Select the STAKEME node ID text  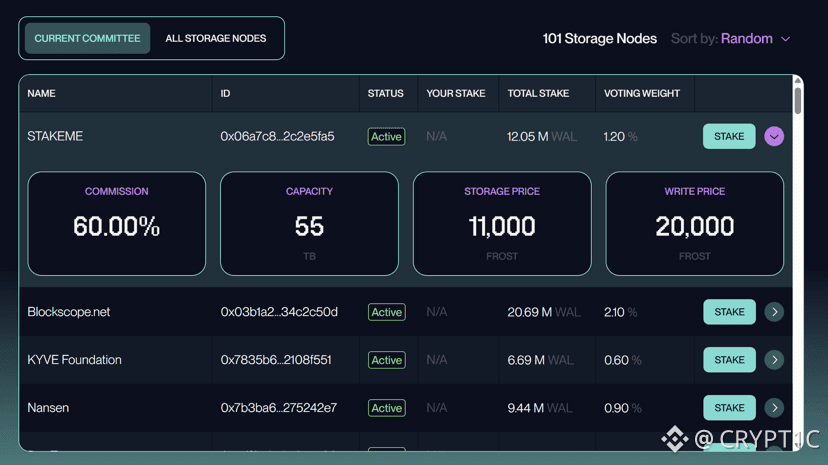pos(277,136)
